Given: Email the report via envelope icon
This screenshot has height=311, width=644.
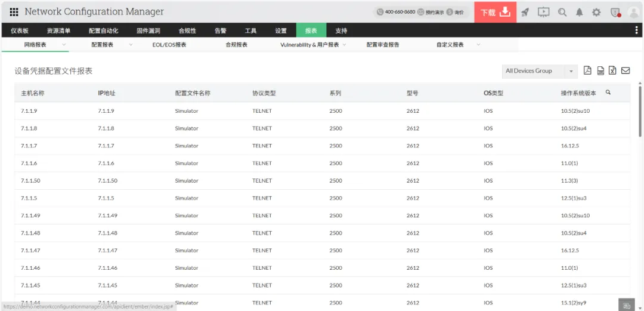Looking at the screenshot, I should tap(626, 71).
